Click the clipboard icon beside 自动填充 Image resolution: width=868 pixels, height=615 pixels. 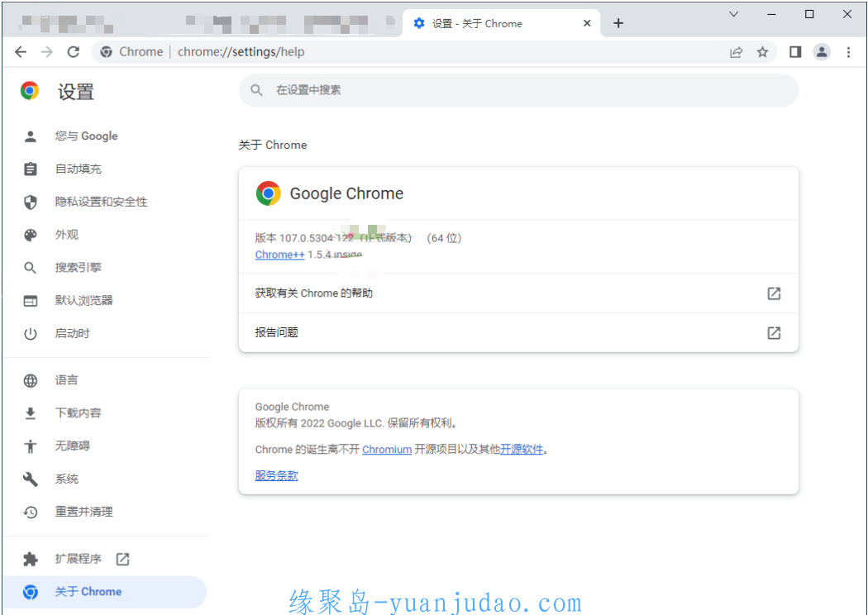pos(31,169)
